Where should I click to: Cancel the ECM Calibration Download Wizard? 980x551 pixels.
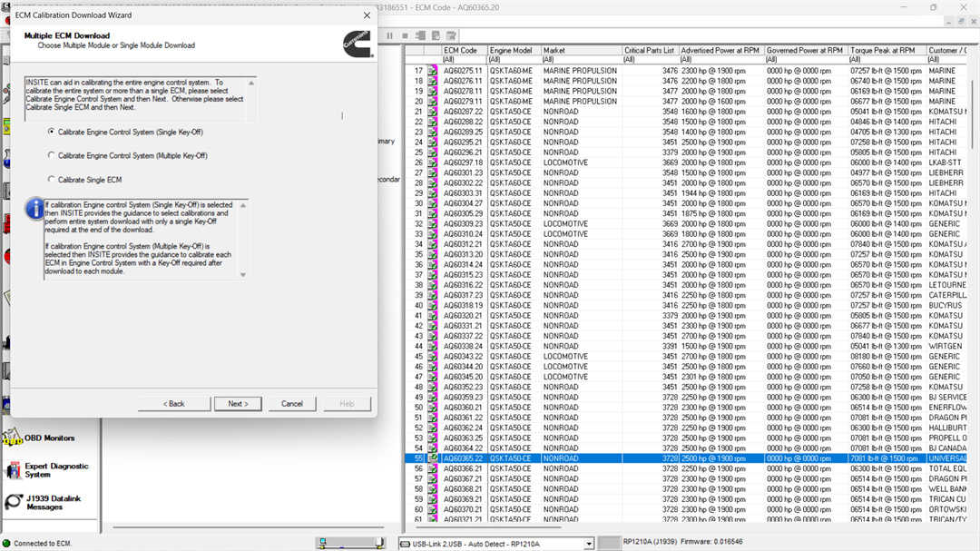point(292,404)
